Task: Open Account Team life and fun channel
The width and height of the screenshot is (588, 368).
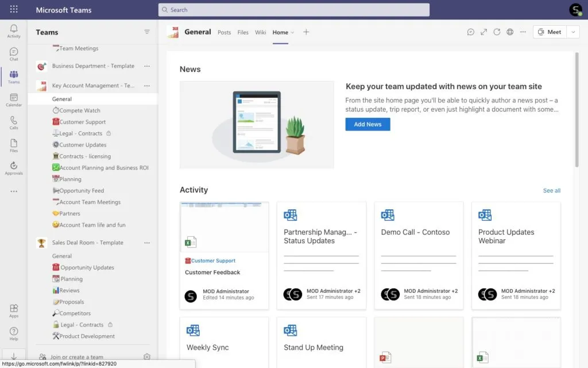Action: click(92, 225)
